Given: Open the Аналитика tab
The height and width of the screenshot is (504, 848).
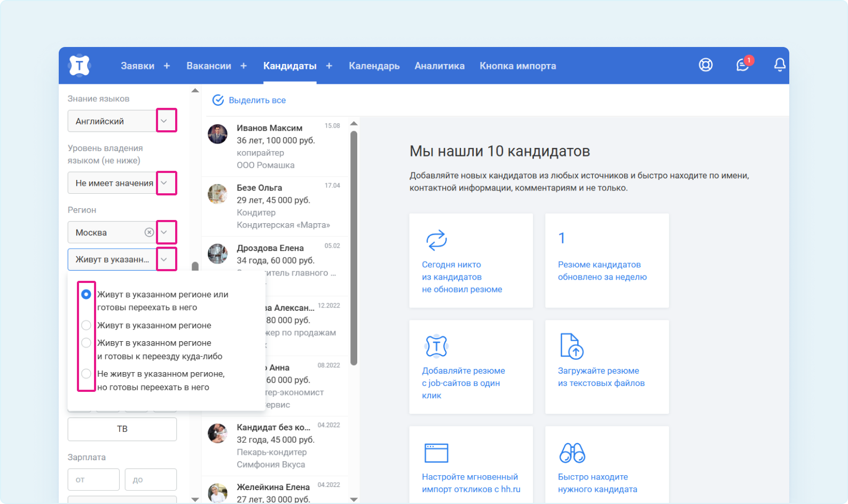Looking at the screenshot, I should click(439, 66).
